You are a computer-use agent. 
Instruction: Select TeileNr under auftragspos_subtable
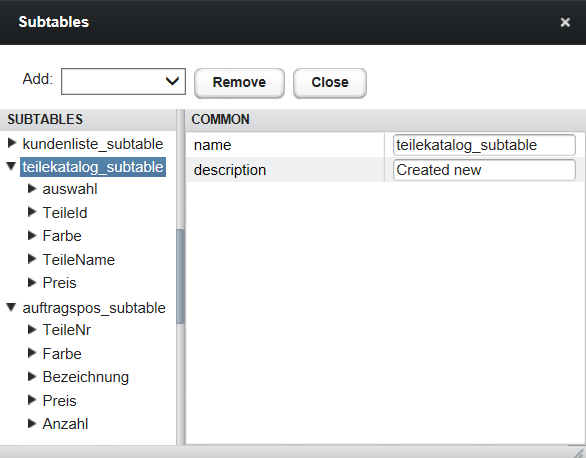coord(67,330)
